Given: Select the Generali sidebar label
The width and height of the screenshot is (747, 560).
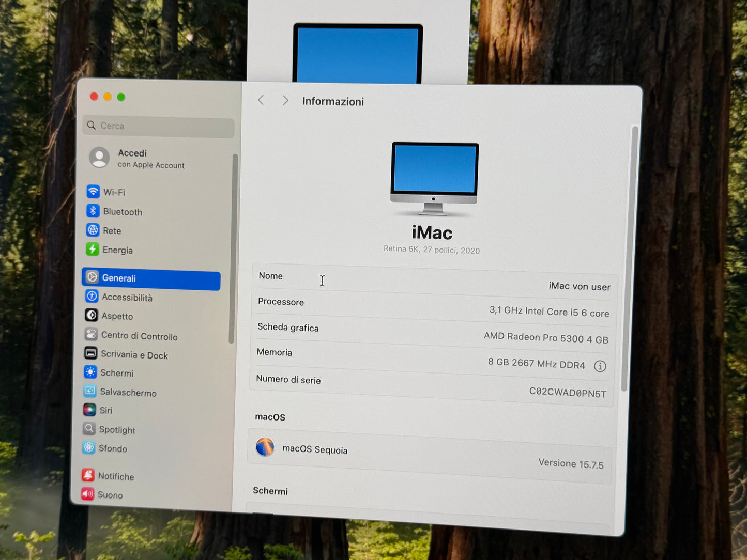Looking at the screenshot, I should [119, 278].
